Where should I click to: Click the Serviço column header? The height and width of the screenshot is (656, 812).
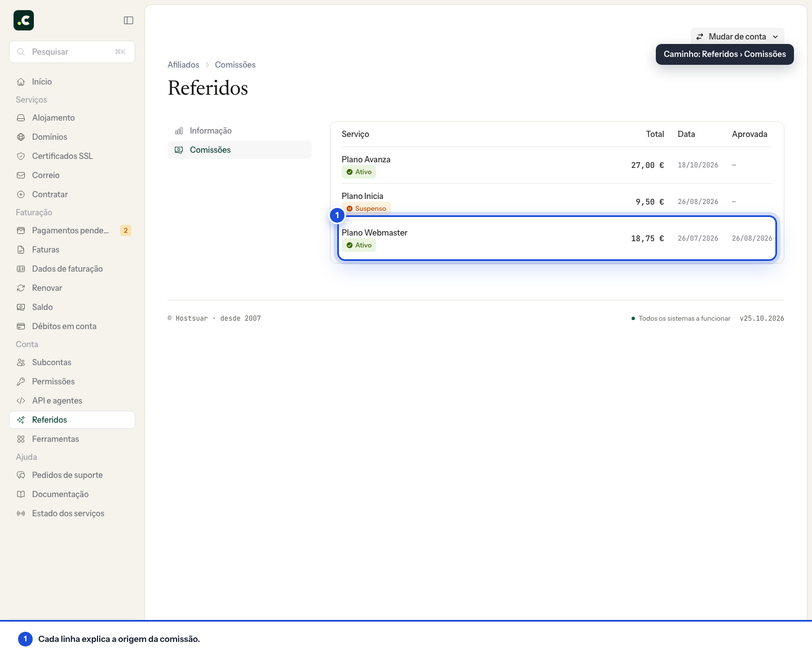355,134
